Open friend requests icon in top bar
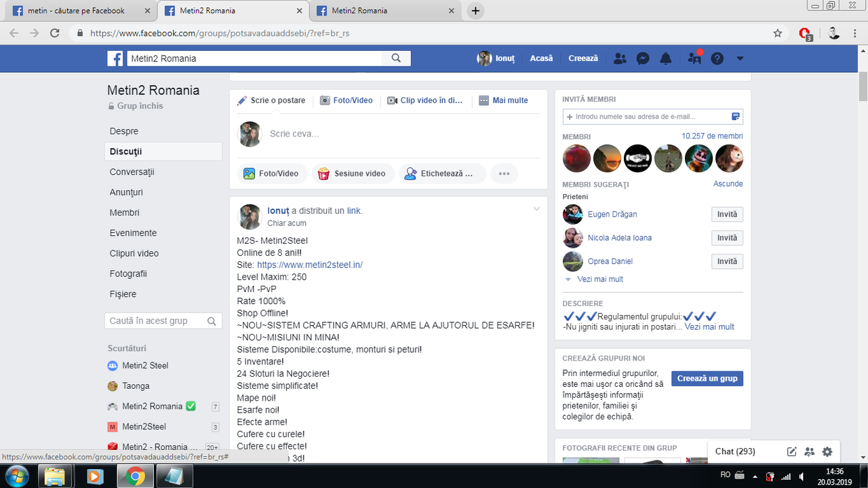 [620, 58]
